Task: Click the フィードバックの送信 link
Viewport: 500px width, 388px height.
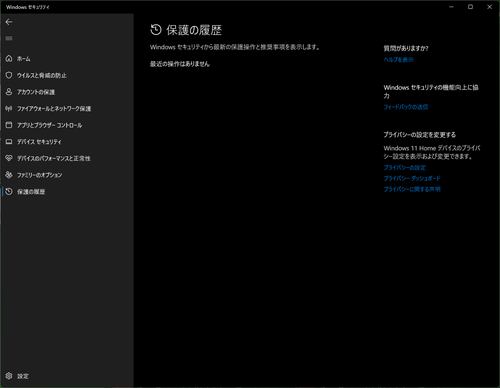Action: click(x=406, y=107)
